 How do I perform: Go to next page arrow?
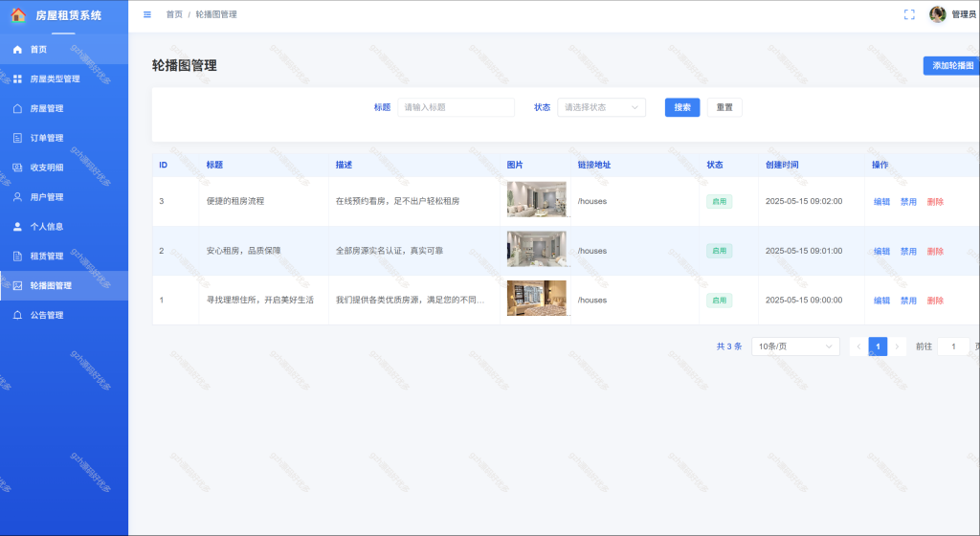point(897,346)
